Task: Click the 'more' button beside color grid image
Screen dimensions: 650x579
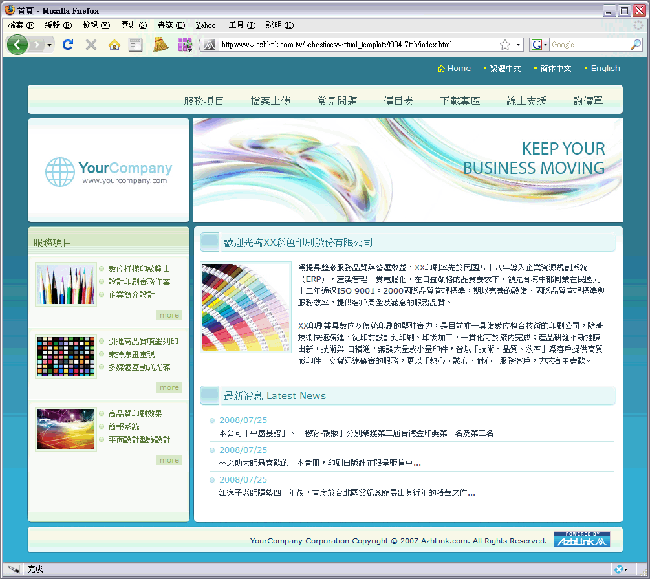Action: [x=169, y=387]
